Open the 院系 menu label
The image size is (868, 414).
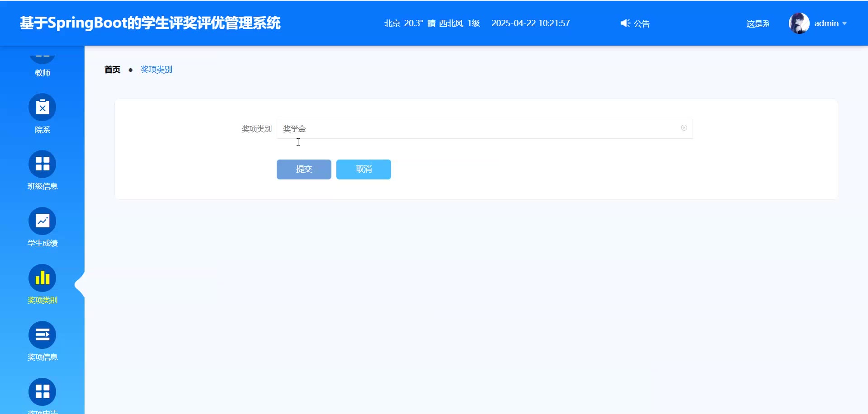coord(42,130)
